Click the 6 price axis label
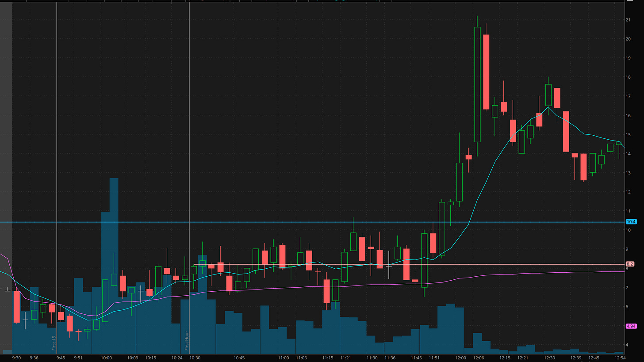 click(627, 306)
